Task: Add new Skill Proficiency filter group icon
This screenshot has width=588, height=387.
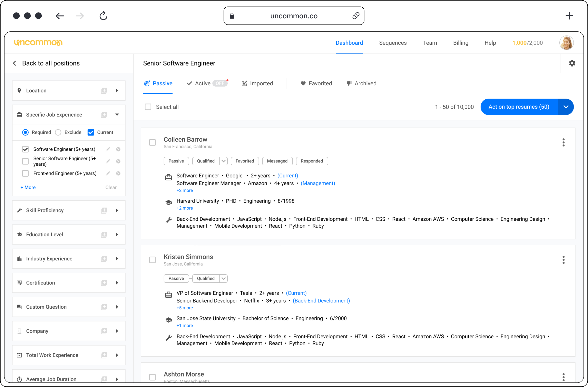Action: [104, 210]
